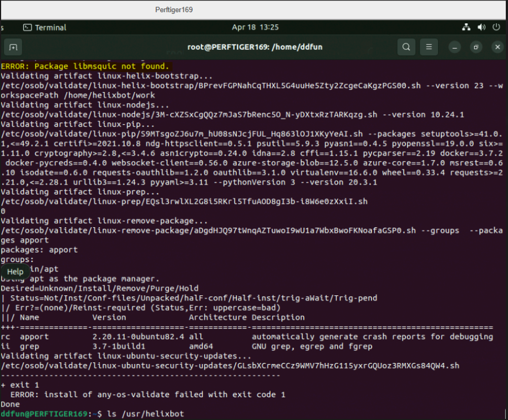Click the small terminal icon beside the Terminal label
This screenshot has height=420, width=508.
click(27, 27)
